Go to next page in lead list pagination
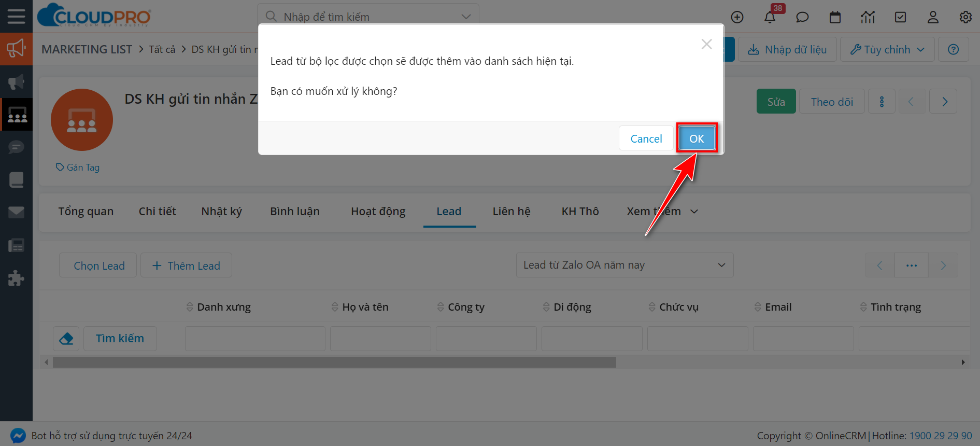Image resolution: width=980 pixels, height=446 pixels. (943, 266)
